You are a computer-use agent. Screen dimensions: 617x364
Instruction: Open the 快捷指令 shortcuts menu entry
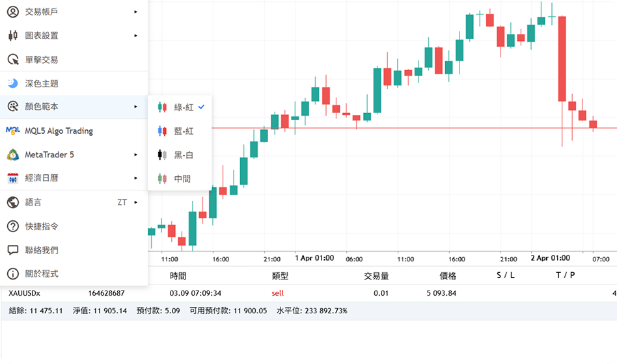point(42,226)
